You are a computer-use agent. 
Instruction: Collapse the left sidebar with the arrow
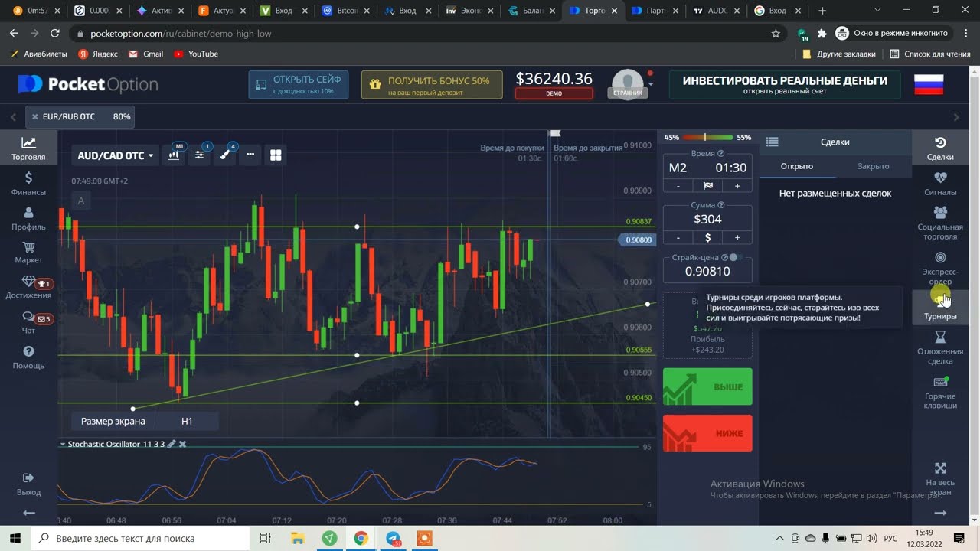coord(28,513)
